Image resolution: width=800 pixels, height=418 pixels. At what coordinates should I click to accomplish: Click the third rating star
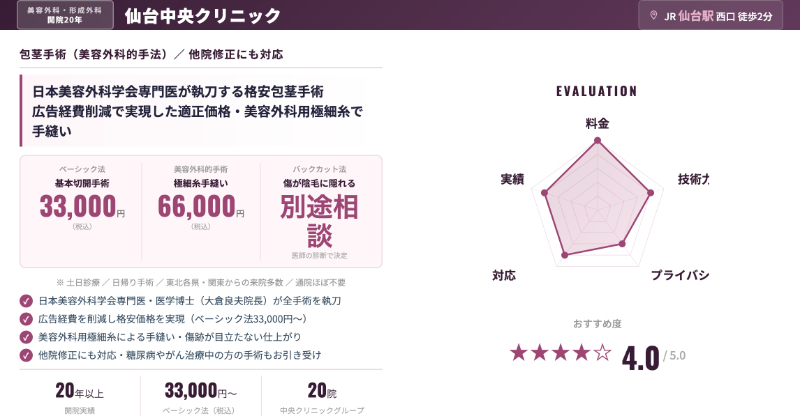[560, 352]
